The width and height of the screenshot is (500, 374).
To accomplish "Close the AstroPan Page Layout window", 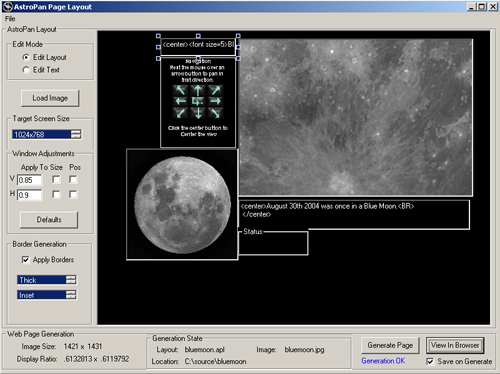I will tap(493, 7).
